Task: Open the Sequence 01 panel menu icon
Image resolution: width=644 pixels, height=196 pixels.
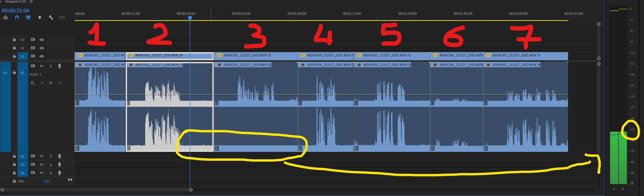Action: coord(31,2)
